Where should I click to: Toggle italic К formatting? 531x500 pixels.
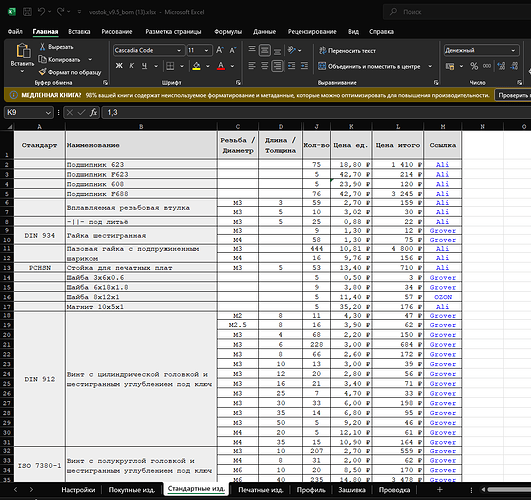[x=132, y=66]
